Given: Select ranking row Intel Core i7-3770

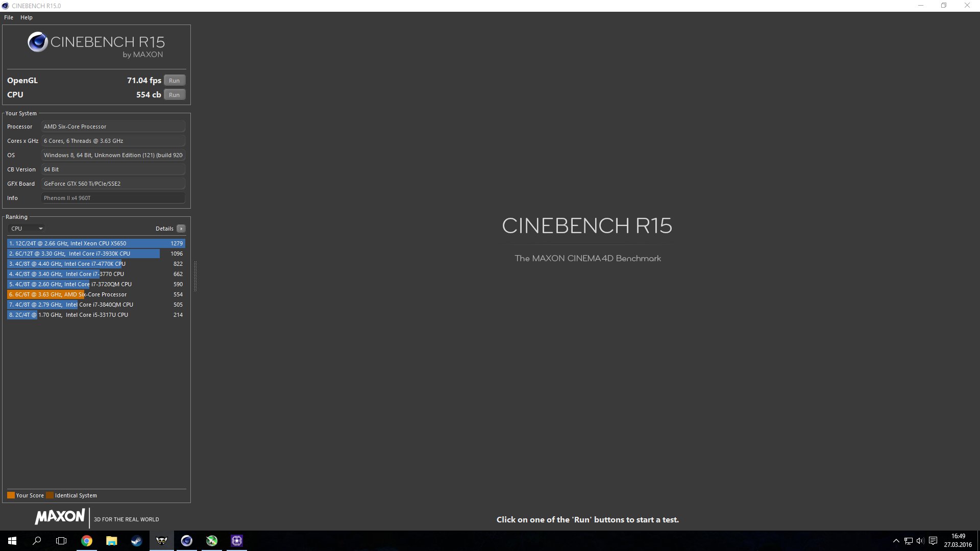Looking at the screenshot, I should click(x=96, y=274).
